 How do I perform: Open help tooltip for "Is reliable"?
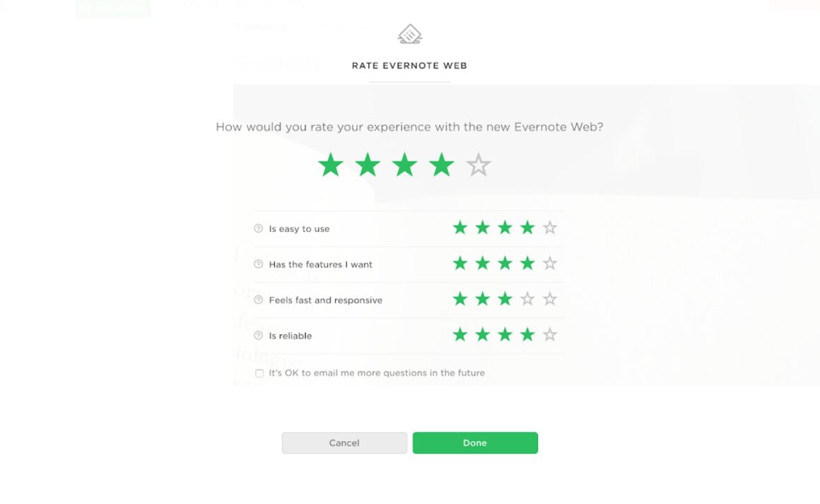[x=259, y=335]
